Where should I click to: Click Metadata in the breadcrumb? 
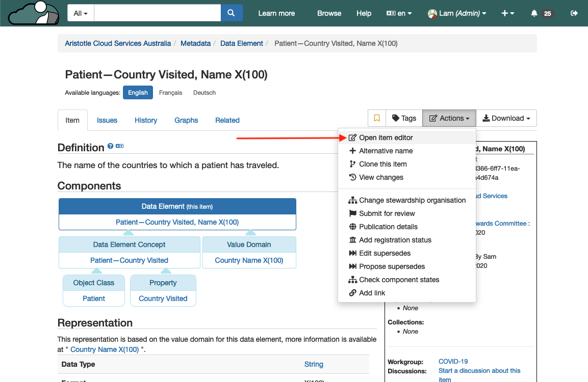point(195,43)
